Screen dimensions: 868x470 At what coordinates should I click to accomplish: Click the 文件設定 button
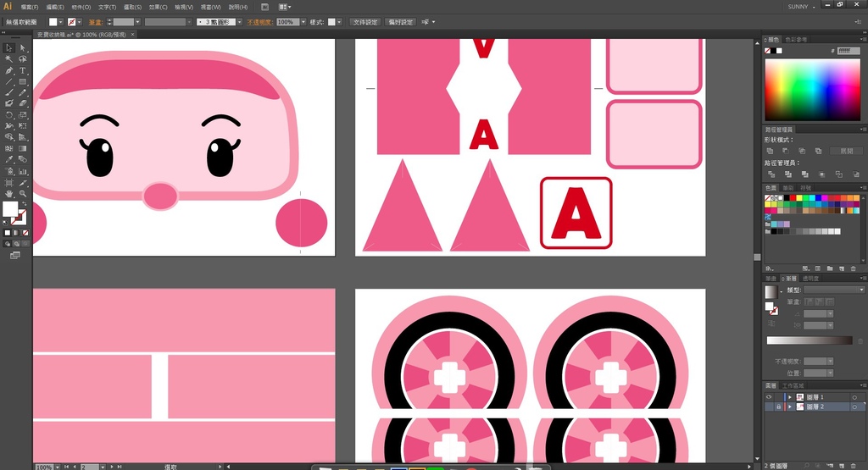(364, 22)
